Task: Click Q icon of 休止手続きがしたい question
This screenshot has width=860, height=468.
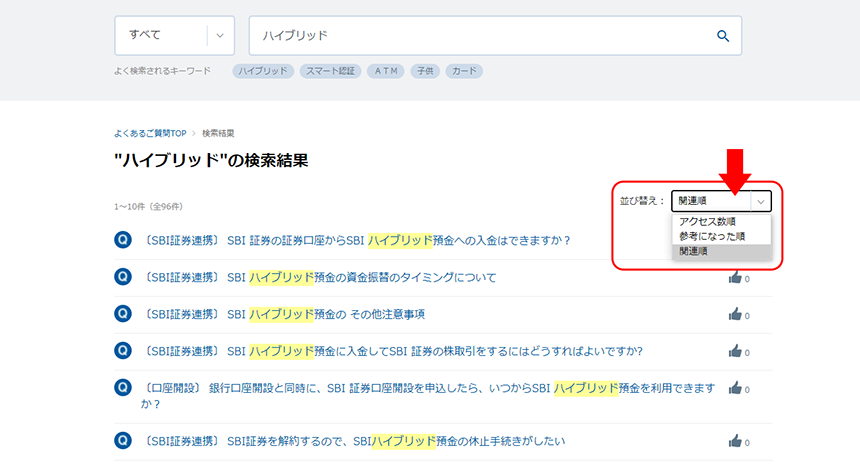Action: click(x=123, y=440)
